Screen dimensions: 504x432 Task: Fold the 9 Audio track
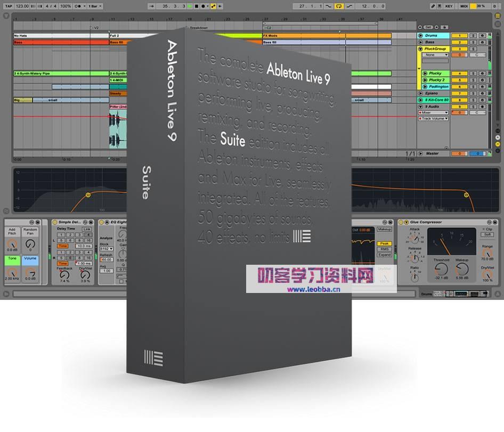point(420,107)
